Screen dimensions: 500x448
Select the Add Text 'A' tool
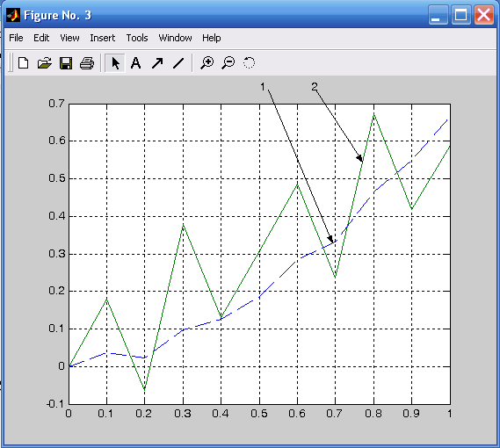(136, 63)
